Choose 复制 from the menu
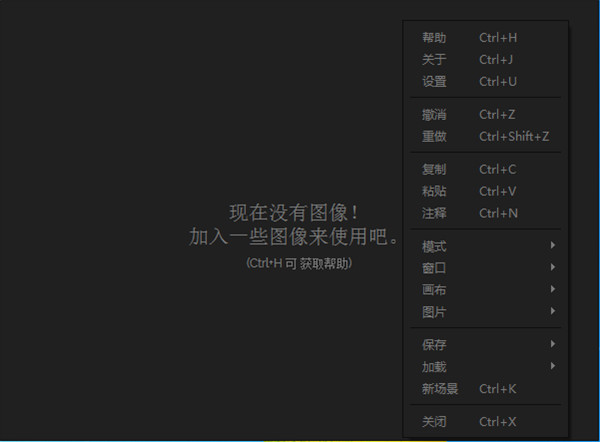600x442 pixels. coord(486,169)
